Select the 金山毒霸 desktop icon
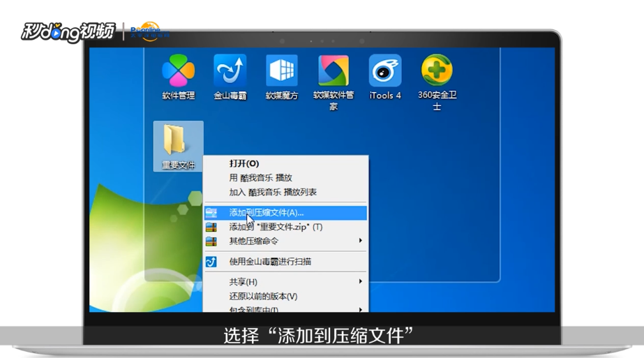 click(230, 77)
